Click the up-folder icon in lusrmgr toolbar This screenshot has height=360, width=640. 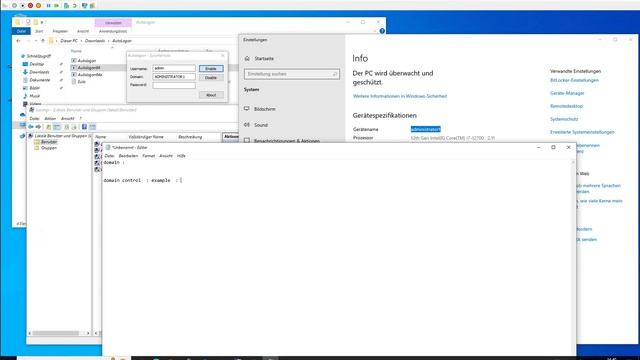pyautogui.click(x=49, y=127)
